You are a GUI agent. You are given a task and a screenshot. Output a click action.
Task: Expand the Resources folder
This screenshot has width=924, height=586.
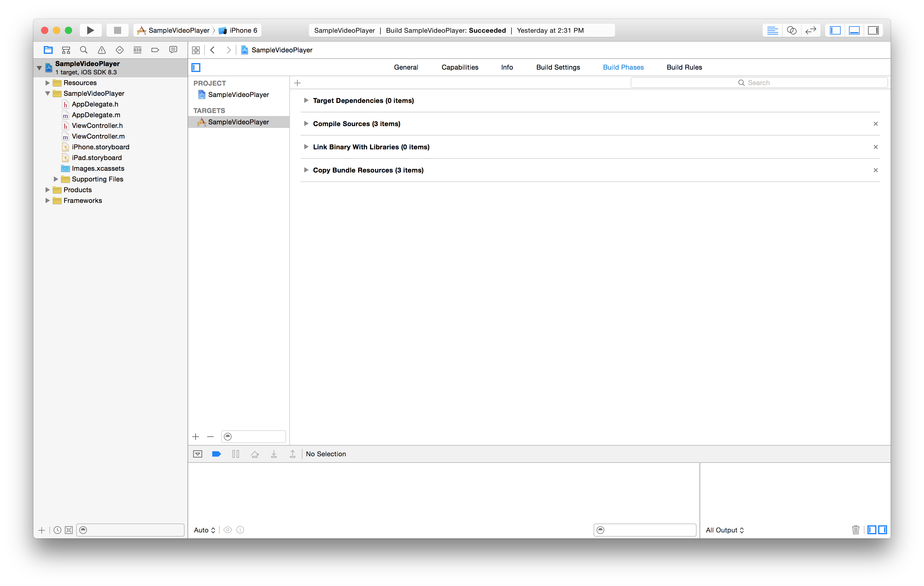pyautogui.click(x=48, y=83)
